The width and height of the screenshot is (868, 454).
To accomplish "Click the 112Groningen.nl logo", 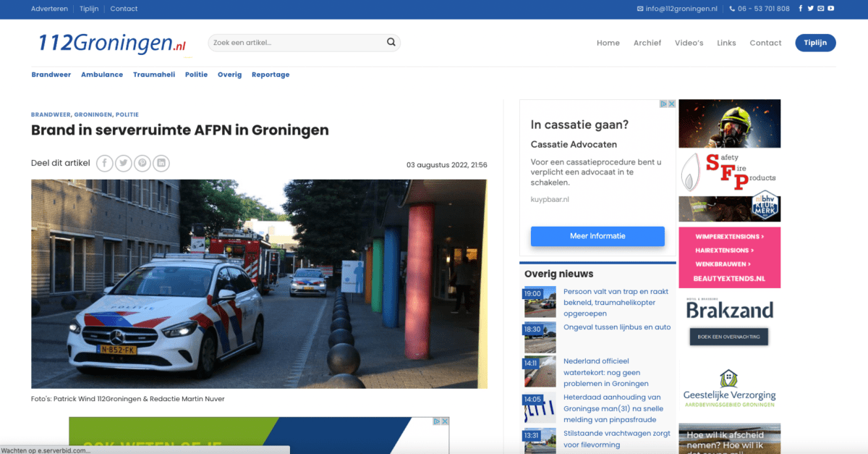I will 112,43.
